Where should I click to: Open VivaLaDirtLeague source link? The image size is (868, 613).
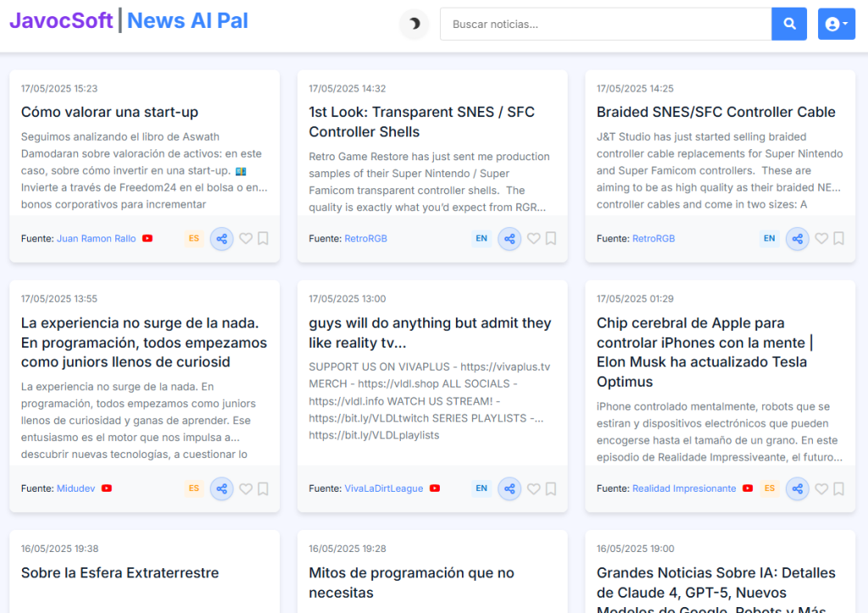384,488
